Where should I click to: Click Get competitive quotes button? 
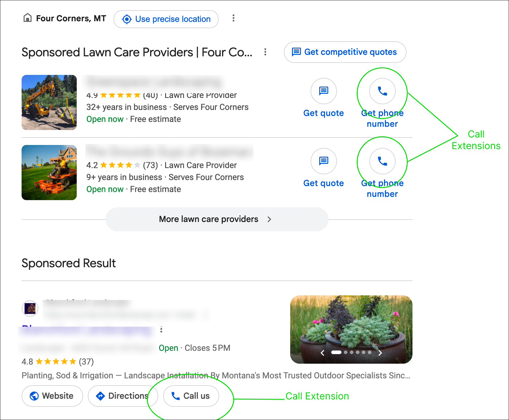click(x=345, y=52)
